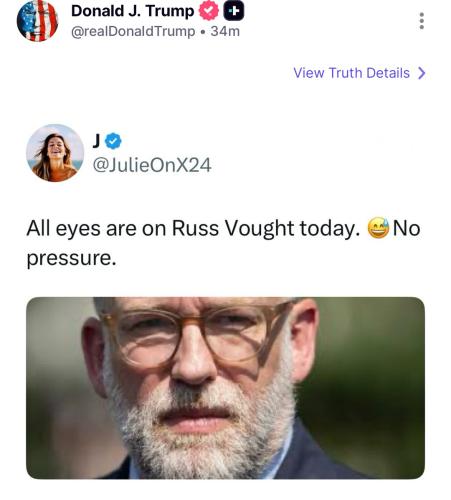Click the name 'Russ Vought' in post text
Screen dimensions: 451x500
[x=233, y=229]
